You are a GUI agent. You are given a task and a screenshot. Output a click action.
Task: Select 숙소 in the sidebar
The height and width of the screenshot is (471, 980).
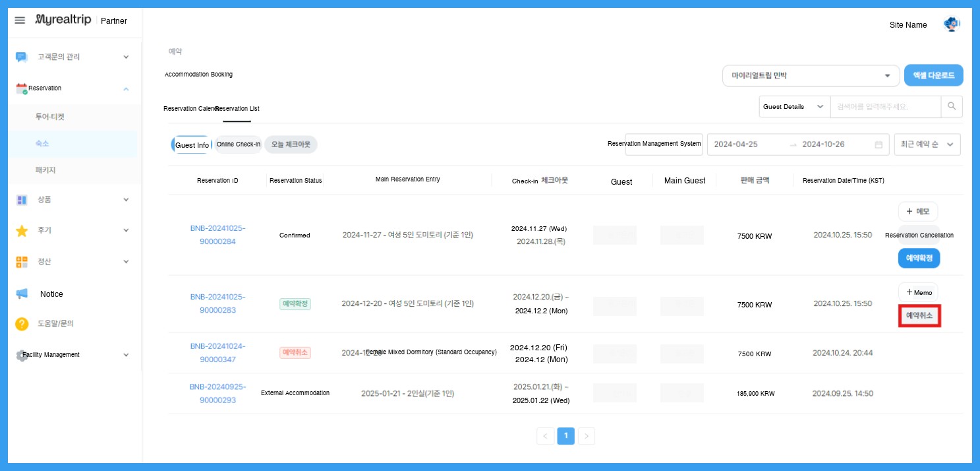coord(42,143)
